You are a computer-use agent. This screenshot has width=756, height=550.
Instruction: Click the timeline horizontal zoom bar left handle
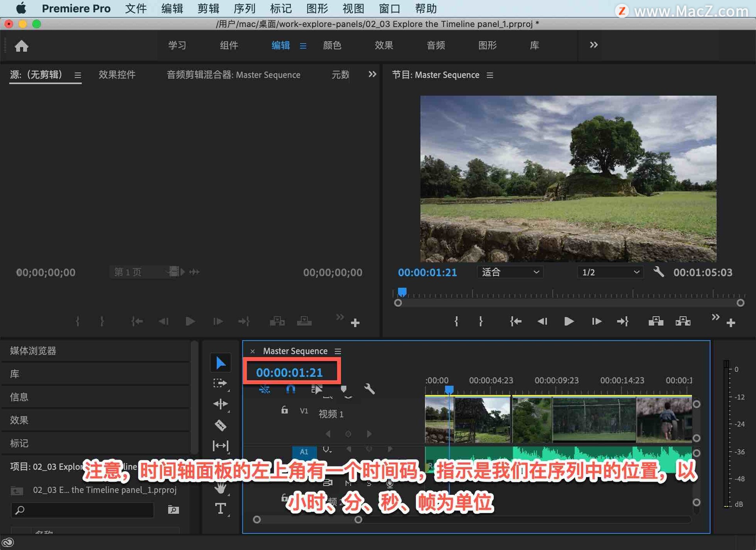pos(257,520)
